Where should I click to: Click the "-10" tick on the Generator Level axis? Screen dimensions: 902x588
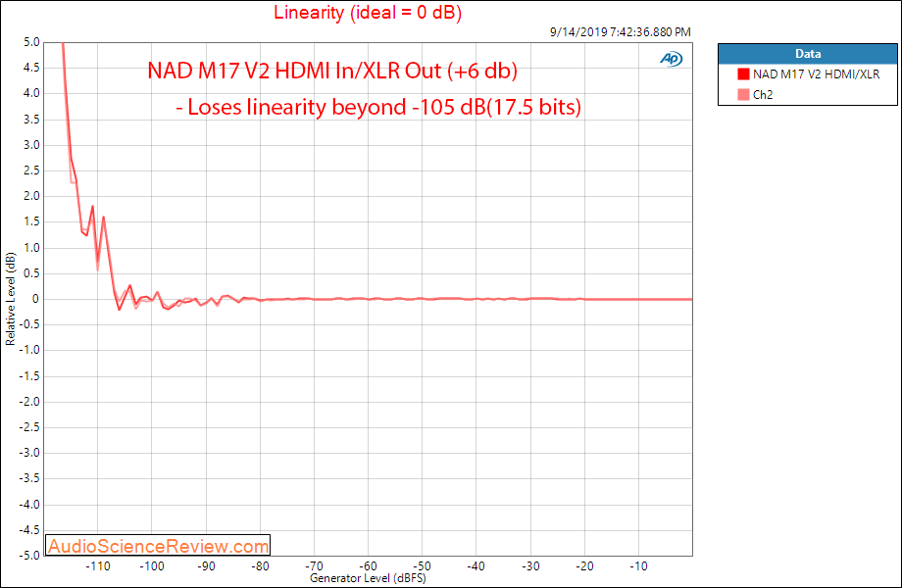pos(638,566)
